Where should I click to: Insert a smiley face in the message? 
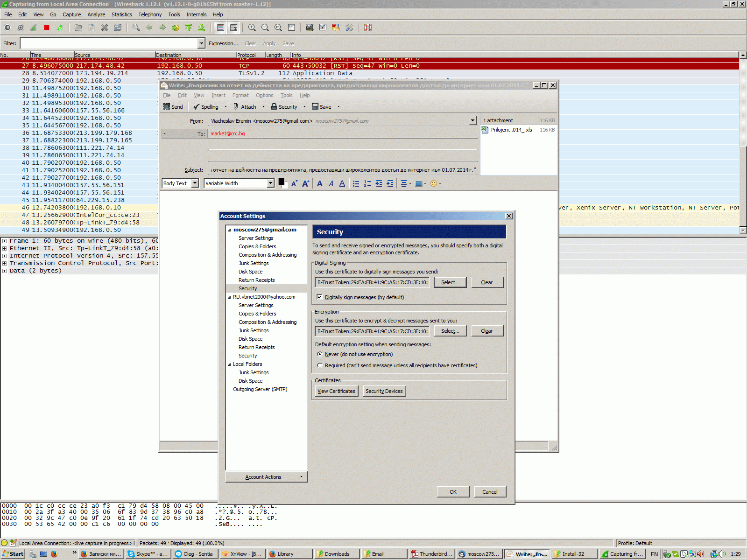pyautogui.click(x=434, y=183)
